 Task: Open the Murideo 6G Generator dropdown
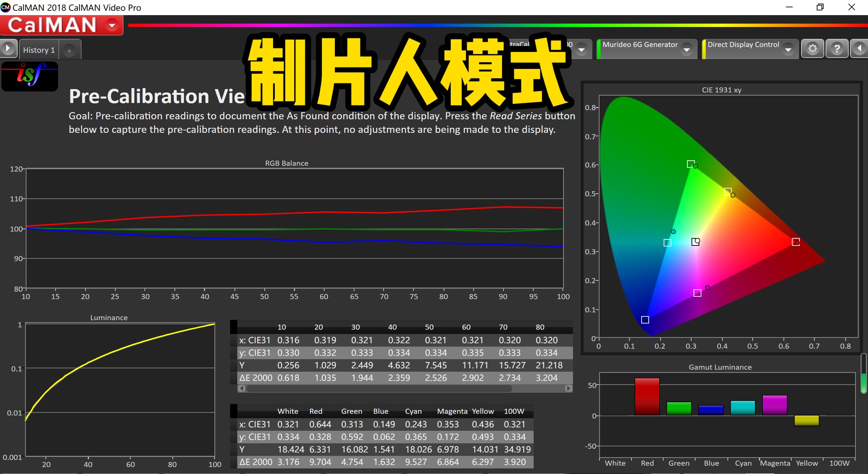687,50
